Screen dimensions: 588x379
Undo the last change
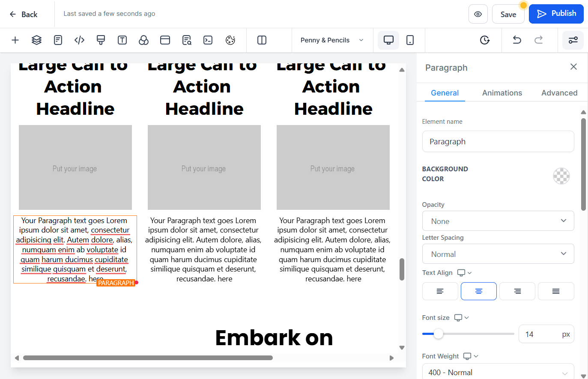click(517, 40)
